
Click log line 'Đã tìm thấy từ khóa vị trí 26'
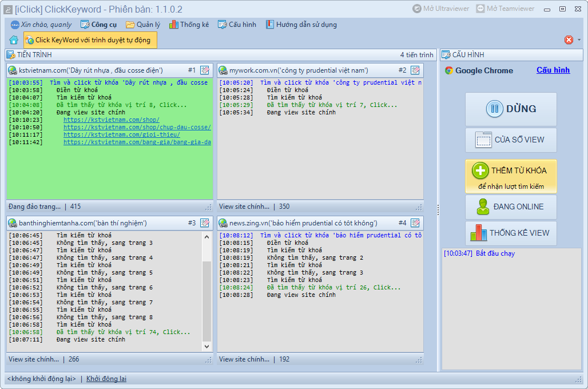pyautogui.click(x=310, y=287)
